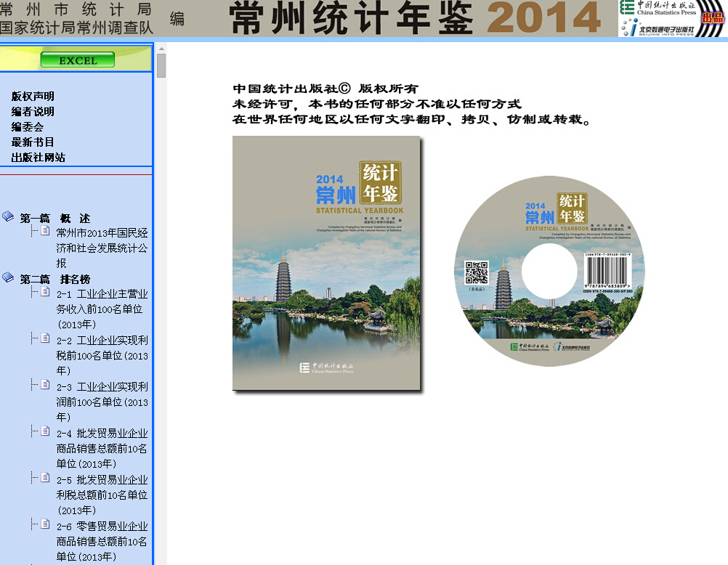Image resolution: width=728 pixels, height=565 pixels.
Task: Click the yearbook book cover image
Action: click(326, 263)
